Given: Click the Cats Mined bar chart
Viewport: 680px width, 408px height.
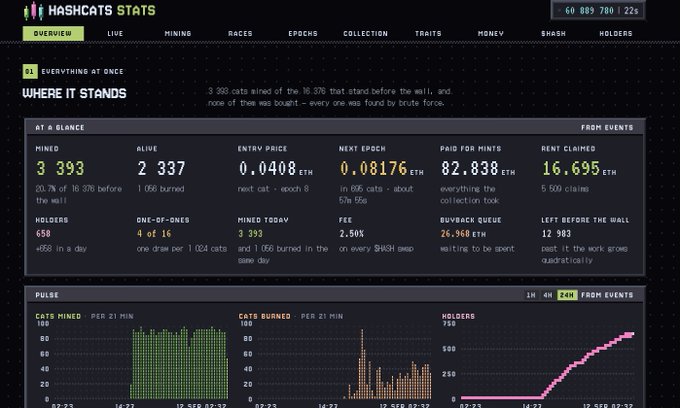Looking at the screenshot, I should coord(132,362).
